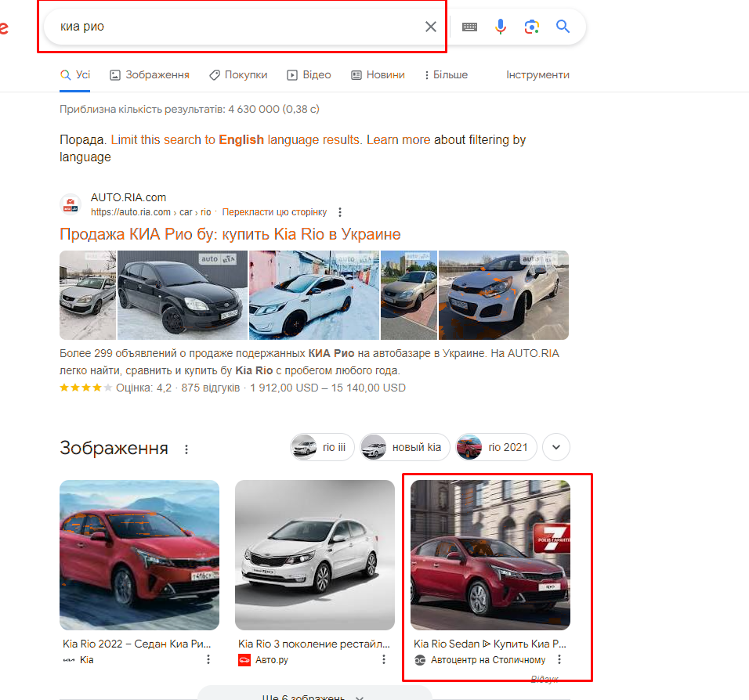Viewport: 749px width, 700px height.
Task: Click 'Kia Rio Sedan ▷ Купить Киа Р...' caption
Action: [490, 644]
